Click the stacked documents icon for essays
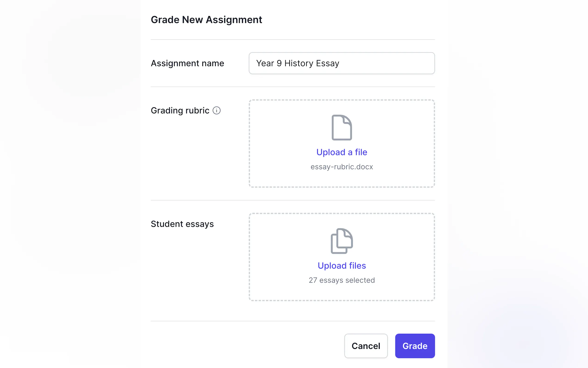The width and height of the screenshot is (588, 368). [341, 241]
